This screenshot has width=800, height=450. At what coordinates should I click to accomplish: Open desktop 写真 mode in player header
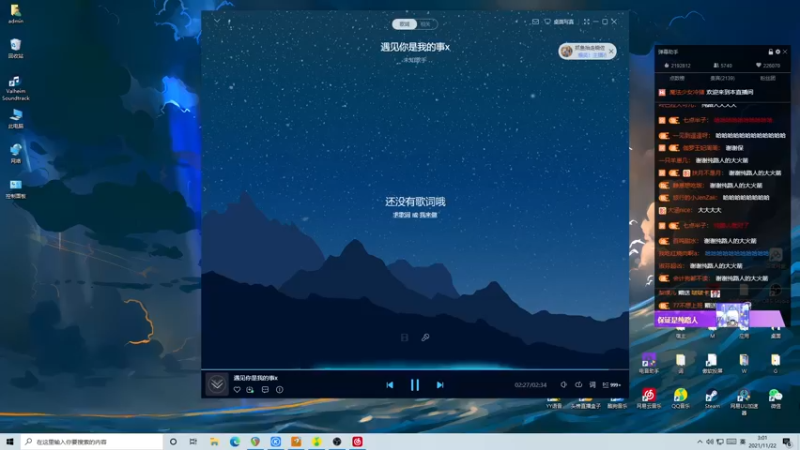click(x=559, y=22)
